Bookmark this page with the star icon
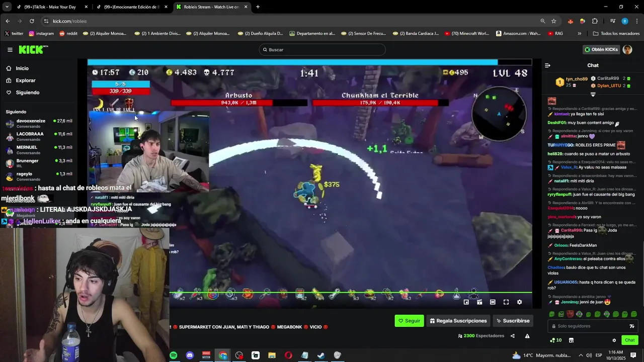Image resolution: width=644 pixels, height=362 pixels. coord(553,21)
